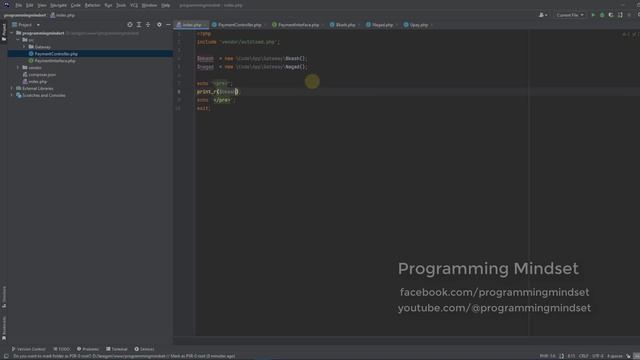Click the UTF-8 encoding status entry
This screenshot has height=360, width=640.
click(x=597, y=356)
